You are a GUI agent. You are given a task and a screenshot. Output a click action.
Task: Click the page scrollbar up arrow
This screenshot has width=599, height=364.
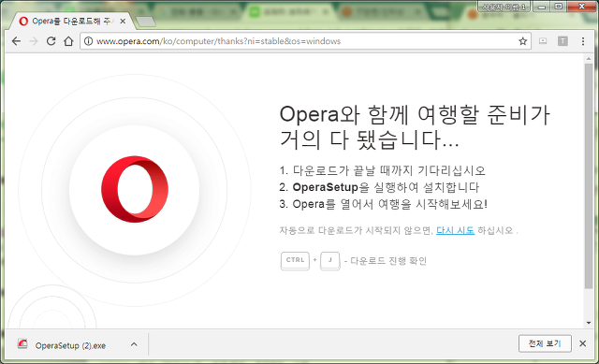pos(589,59)
